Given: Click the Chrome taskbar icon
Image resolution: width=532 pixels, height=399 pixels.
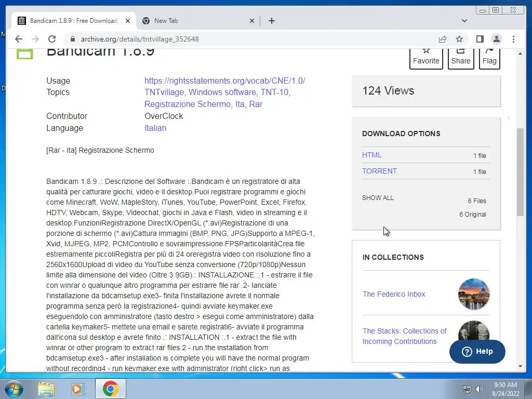Looking at the screenshot, I should tap(110, 389).
